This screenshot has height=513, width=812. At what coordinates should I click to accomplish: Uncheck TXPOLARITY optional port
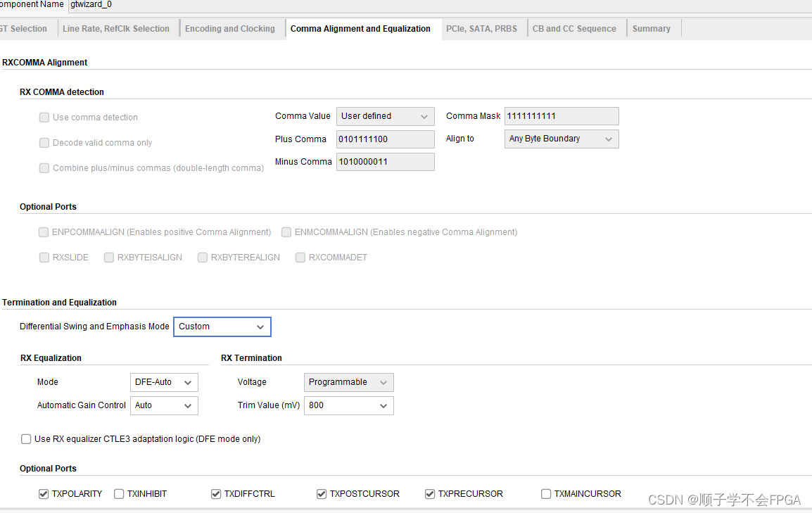point(44,495)
